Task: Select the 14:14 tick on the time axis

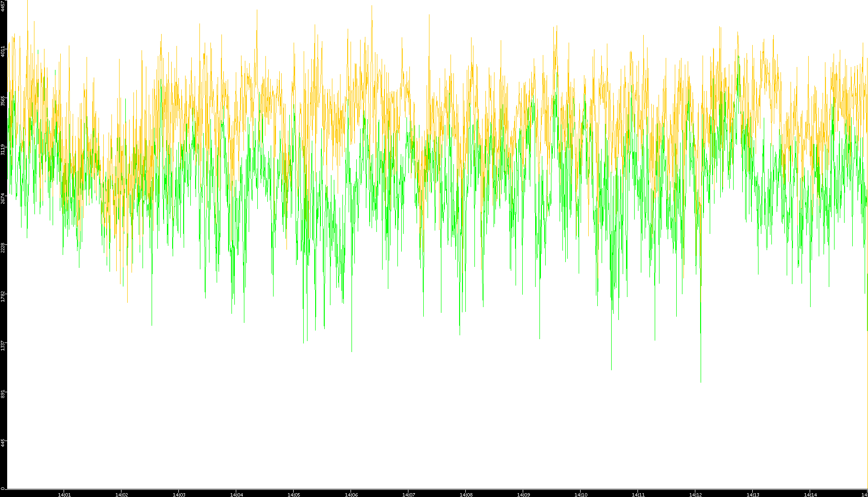Action: [810, 495]
